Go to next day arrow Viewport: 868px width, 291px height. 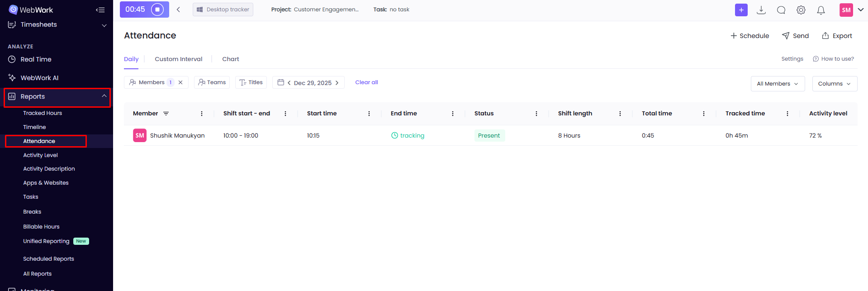[337, 83]
